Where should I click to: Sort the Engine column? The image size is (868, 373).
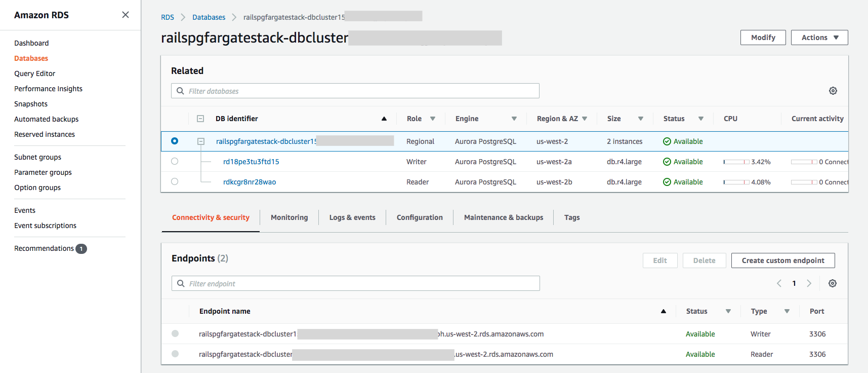click(514, 119)
